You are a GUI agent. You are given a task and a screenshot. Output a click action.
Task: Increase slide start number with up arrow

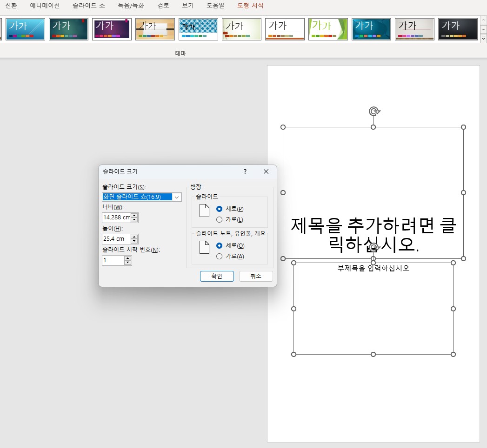tap(127, 258)
